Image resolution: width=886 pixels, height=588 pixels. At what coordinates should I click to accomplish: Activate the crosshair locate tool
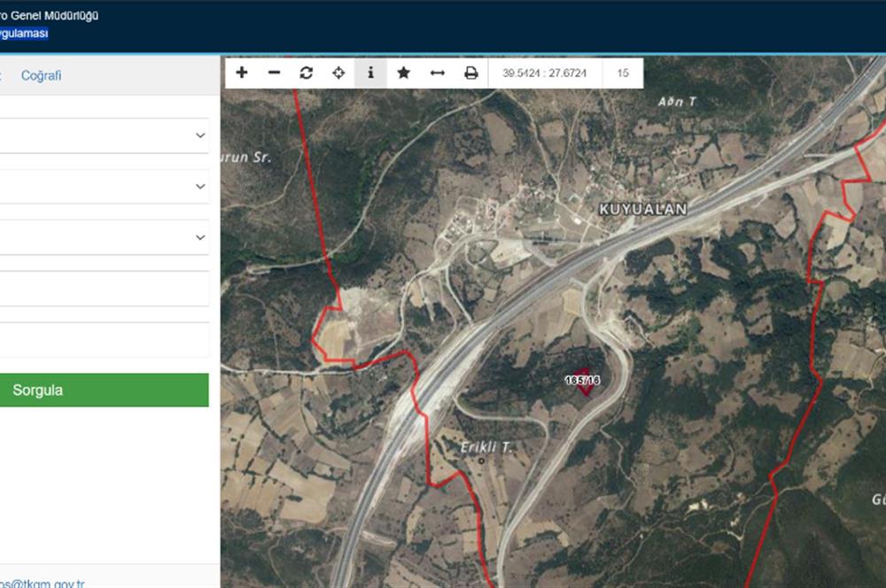point(338,73)
